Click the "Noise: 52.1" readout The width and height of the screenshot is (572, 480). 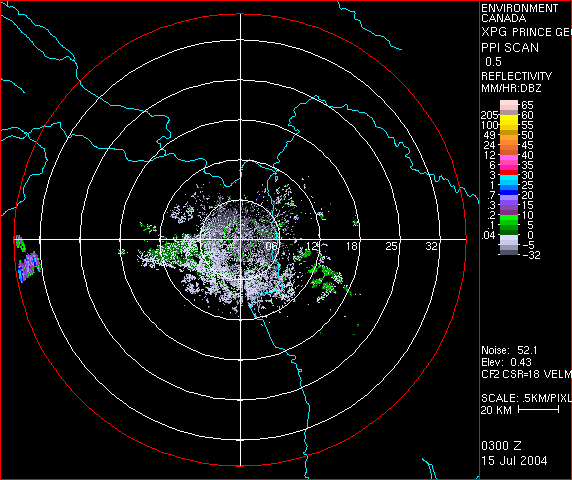tap(509, 351)
